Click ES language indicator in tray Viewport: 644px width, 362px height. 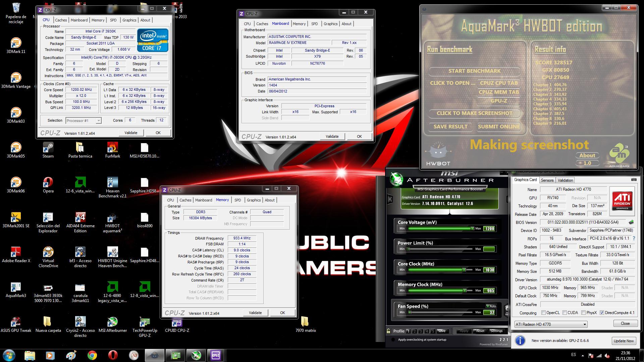click(574, 355)
